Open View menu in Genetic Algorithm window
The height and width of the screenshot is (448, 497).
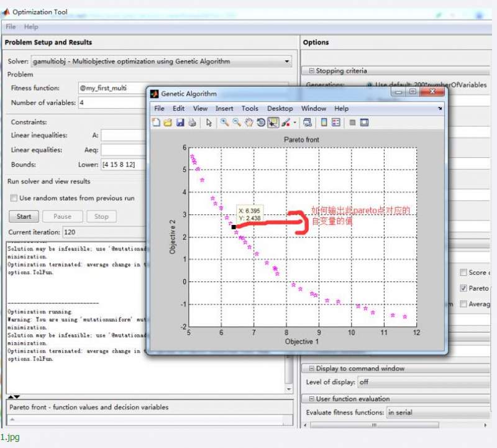[x=200, y=109]
